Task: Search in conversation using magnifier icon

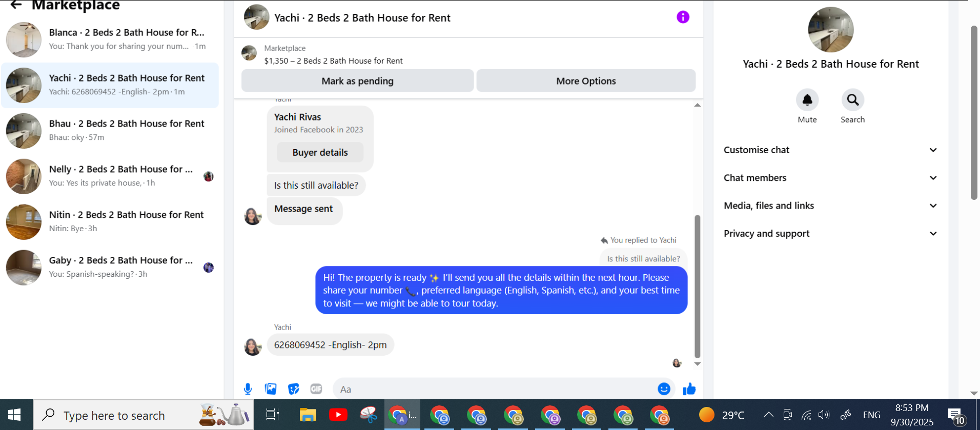Action: [853, 99]
